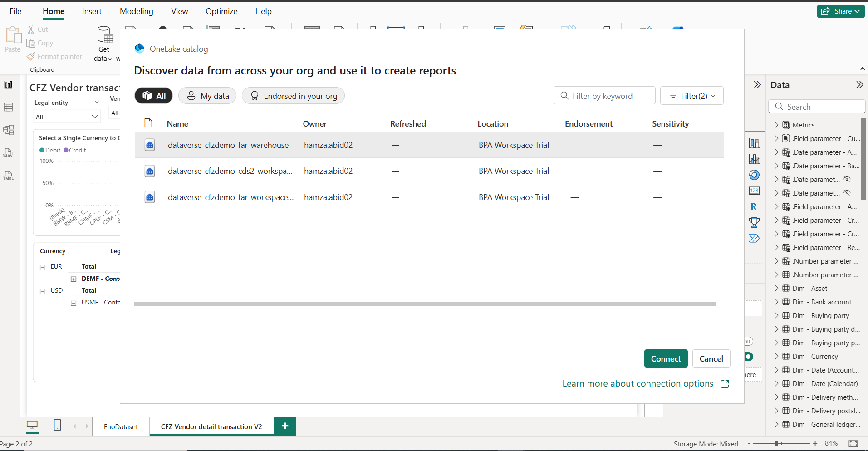This screenshot has height=451, width=868.
Task: Select the R script visual icon
Action: [x=754, y=207]
